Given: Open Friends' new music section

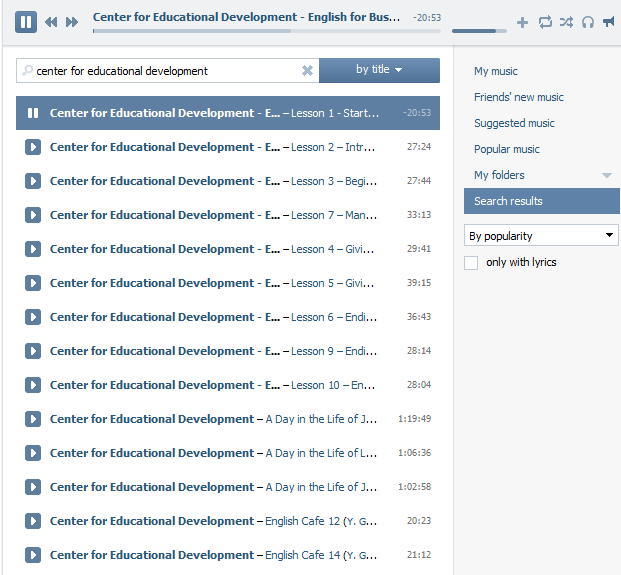Looking at the screenshot, I should (519, 97).
